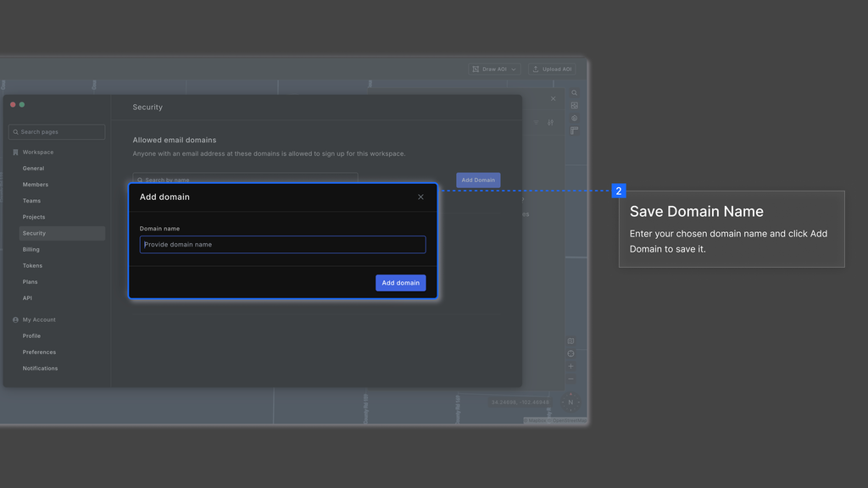Open the General settings page

coord(33,169)
